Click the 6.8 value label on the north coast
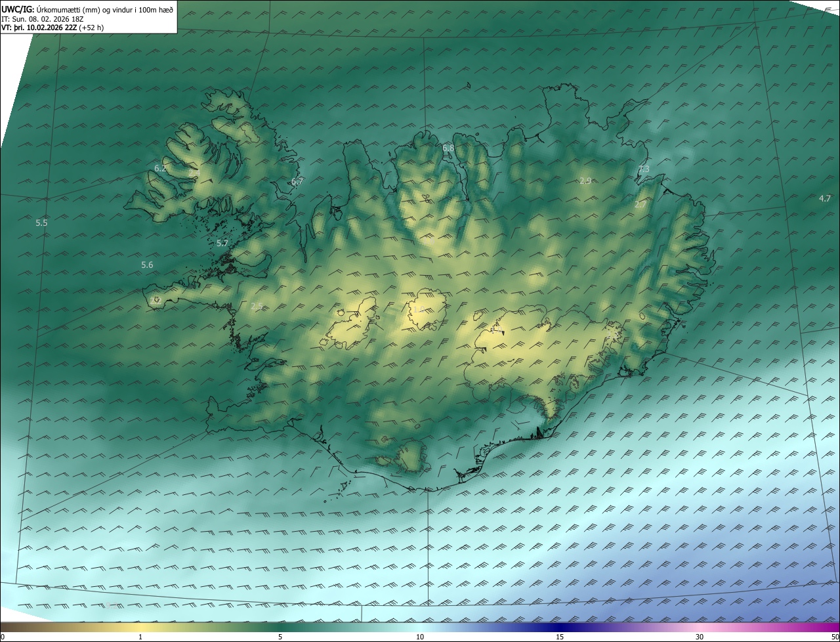The width and height of the screenshot is (840, 642). tap(448, 148)
